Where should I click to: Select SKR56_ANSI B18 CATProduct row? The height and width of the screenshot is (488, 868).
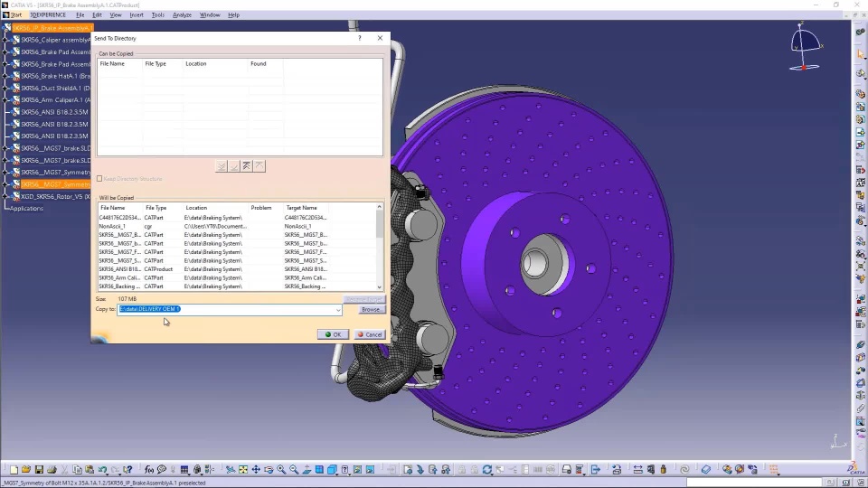click(x=237, y=269)
